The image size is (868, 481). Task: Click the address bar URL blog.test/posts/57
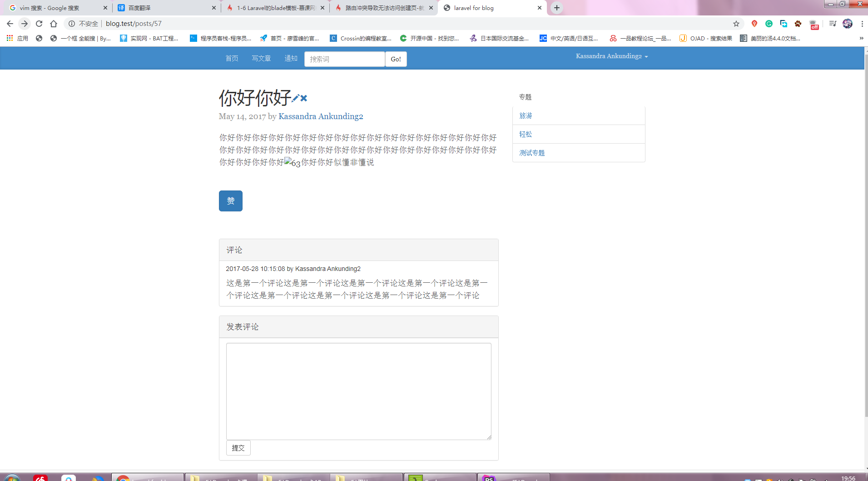click(x=134, y=24)
